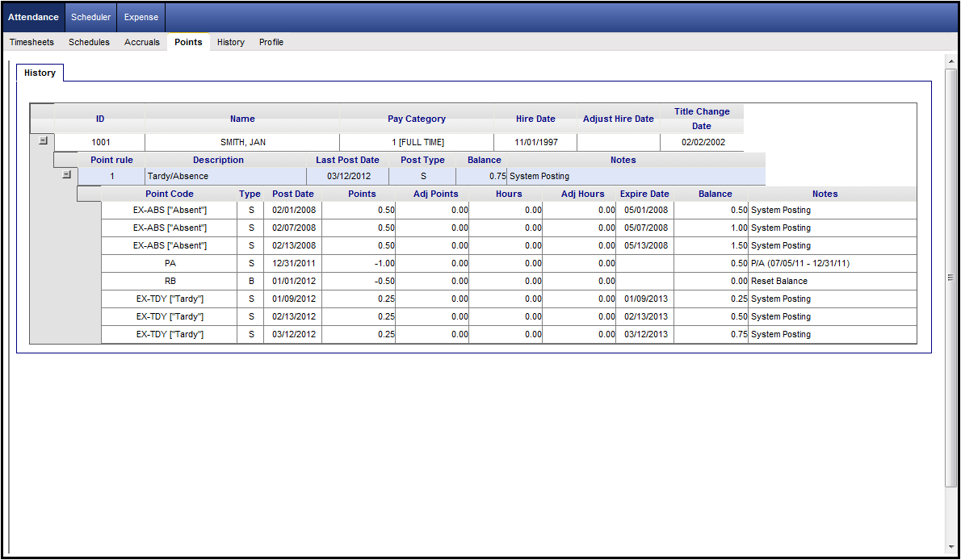961x560 pixels.
Task: Select the Points navigation item
Action: 188,42
